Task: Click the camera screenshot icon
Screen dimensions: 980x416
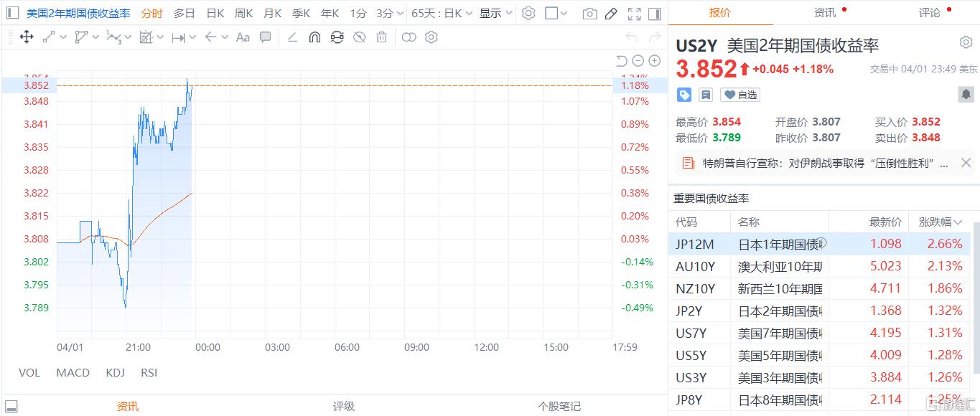Action: coord(589,14)
